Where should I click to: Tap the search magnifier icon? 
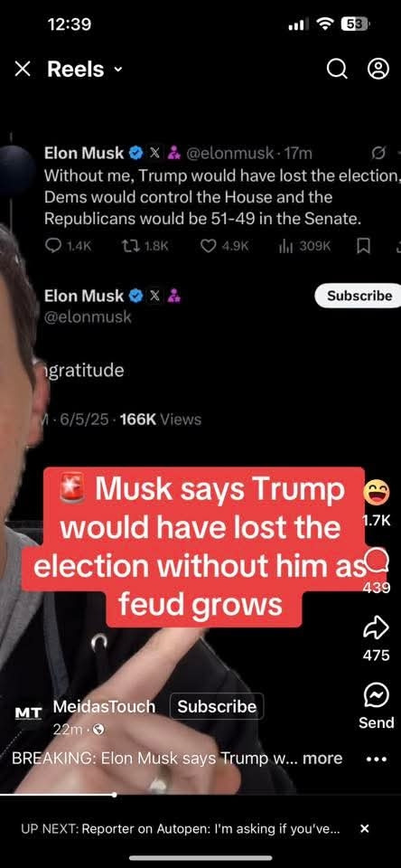click(x=337, y=70)
